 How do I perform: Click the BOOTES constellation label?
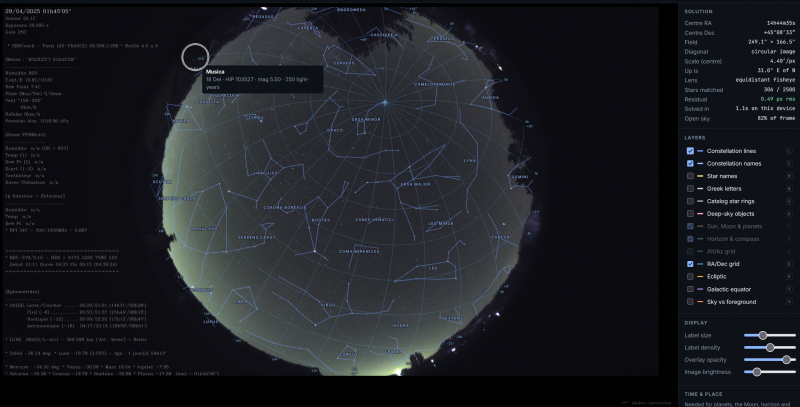(320, 220)
